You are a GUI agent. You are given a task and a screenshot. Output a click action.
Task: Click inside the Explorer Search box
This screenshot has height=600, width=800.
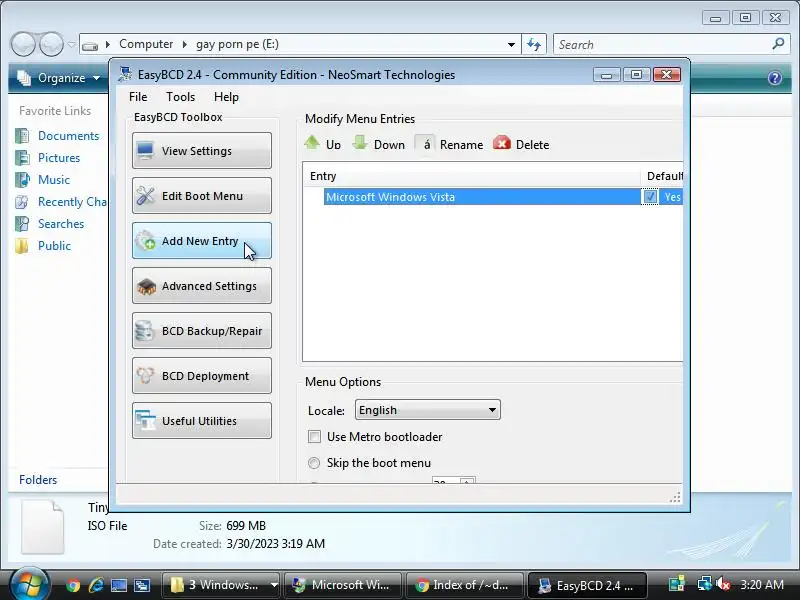pyautogui.click(x=662, y=44)
